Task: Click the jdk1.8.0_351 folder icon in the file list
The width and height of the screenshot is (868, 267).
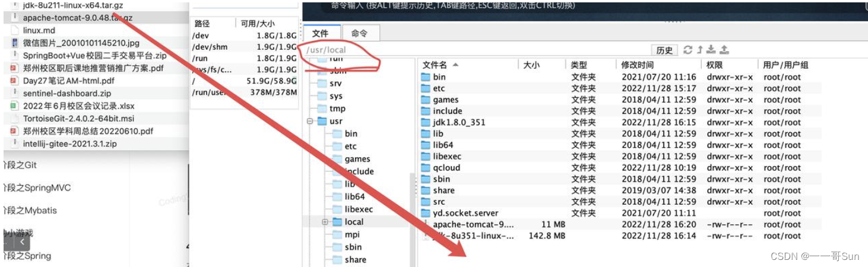Action: tap(426, 122)
